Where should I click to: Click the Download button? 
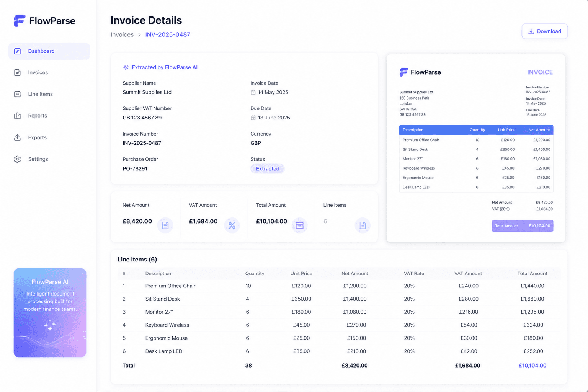click(544, 31)
